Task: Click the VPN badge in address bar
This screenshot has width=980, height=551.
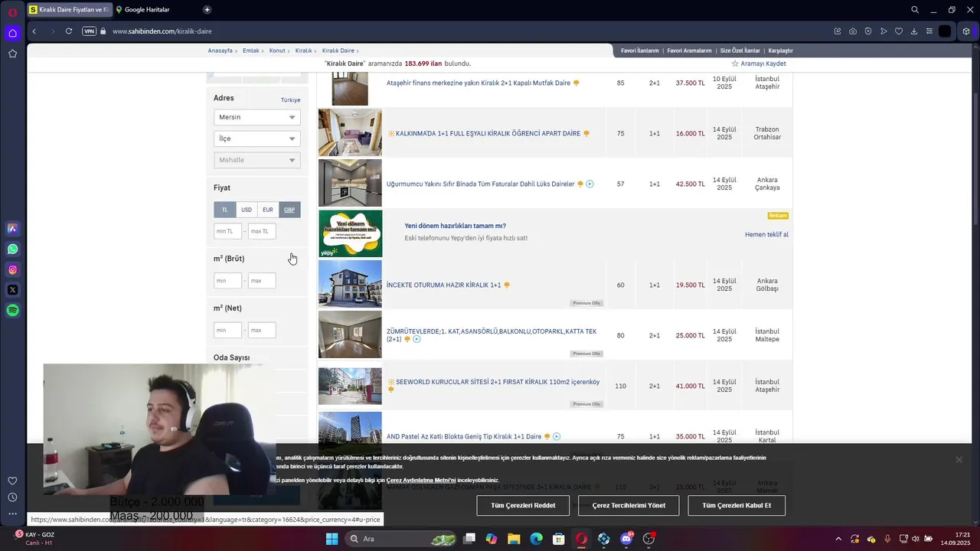Action: (89, 31)
